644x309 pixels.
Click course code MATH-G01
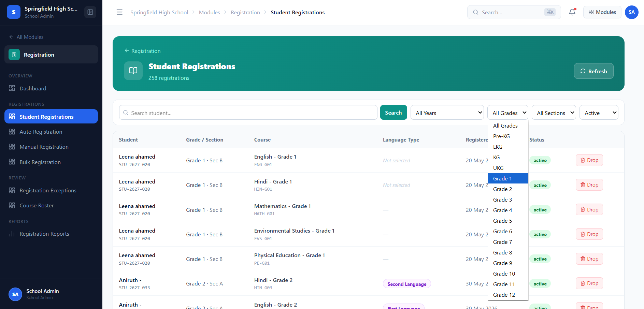[x=264, y=214]
